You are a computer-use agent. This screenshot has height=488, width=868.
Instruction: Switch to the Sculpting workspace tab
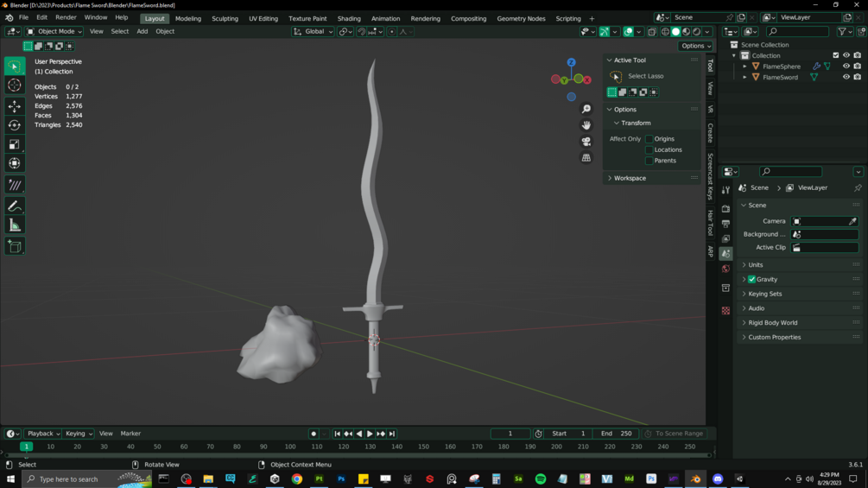(x=225, y=18)
